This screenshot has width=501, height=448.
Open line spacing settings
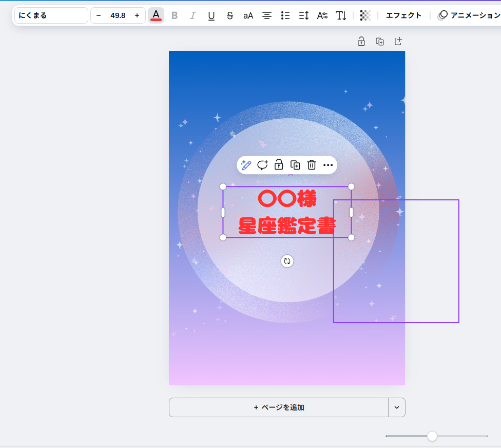[303, 15]
